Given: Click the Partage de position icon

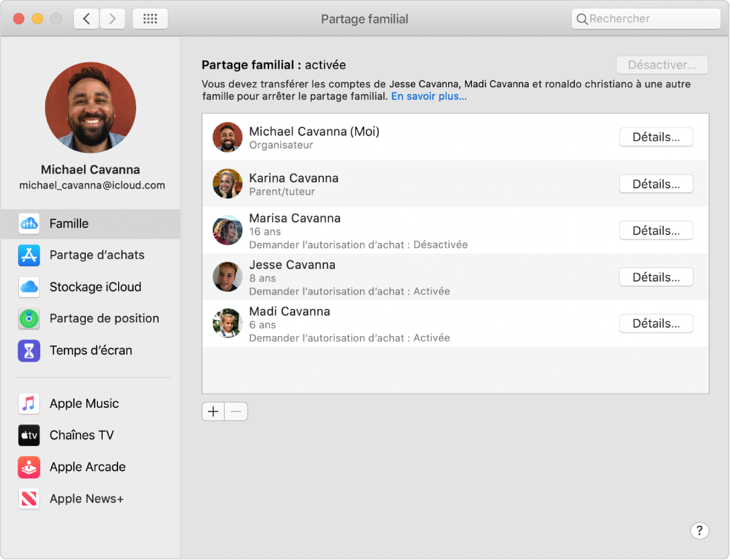Looking at the screenshot, I should point(29,319).
